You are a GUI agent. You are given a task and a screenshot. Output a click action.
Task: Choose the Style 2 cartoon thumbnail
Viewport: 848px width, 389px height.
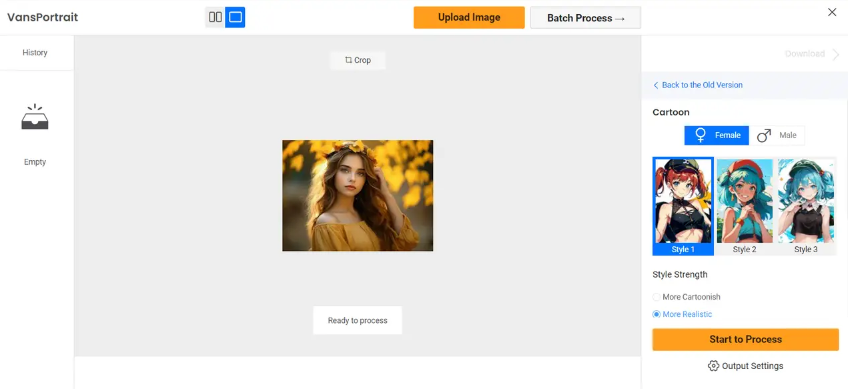[745, 206]
